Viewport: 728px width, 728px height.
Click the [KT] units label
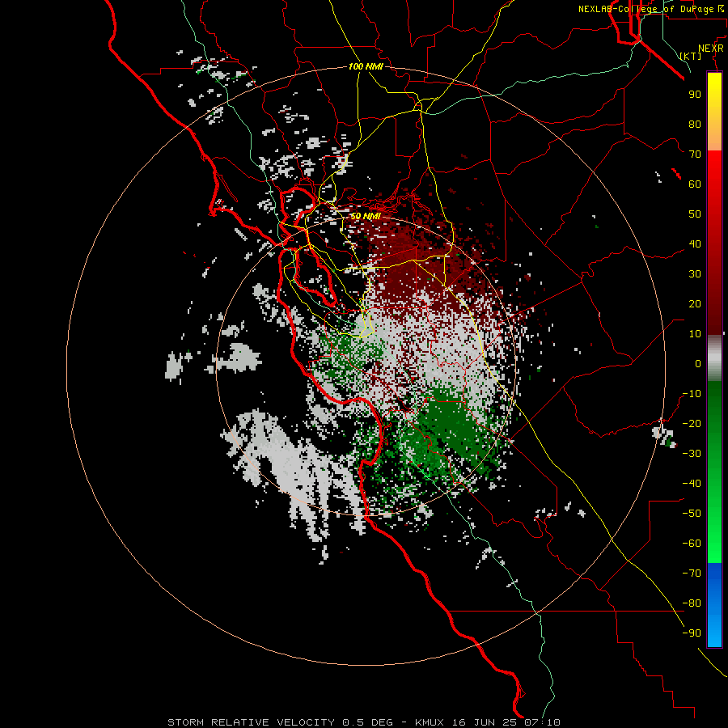(691, 56)
